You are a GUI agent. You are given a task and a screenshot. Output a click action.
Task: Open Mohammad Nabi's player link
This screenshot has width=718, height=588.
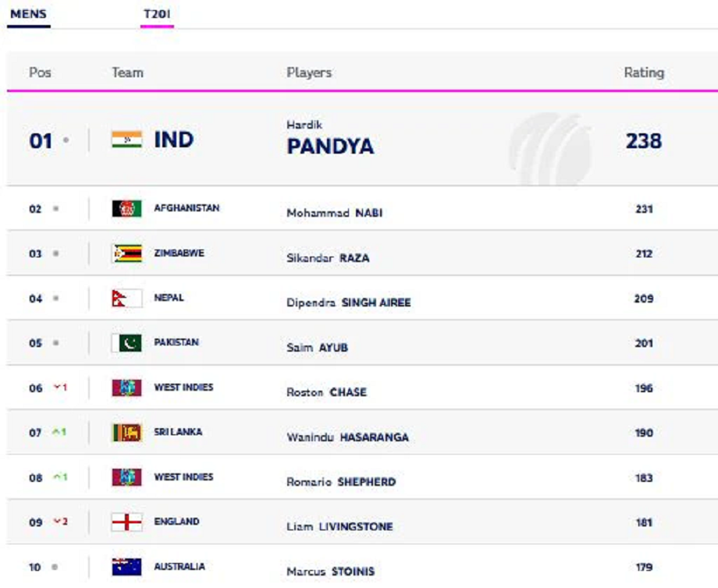click(334, 213)
